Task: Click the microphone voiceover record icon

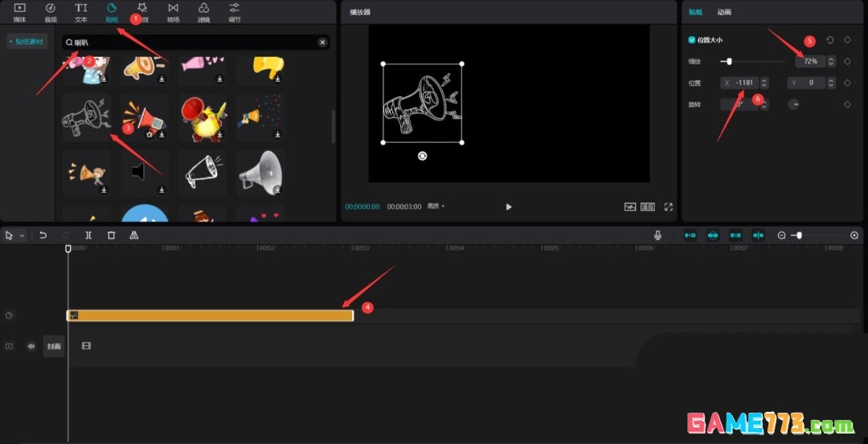Action: point(657,235)
